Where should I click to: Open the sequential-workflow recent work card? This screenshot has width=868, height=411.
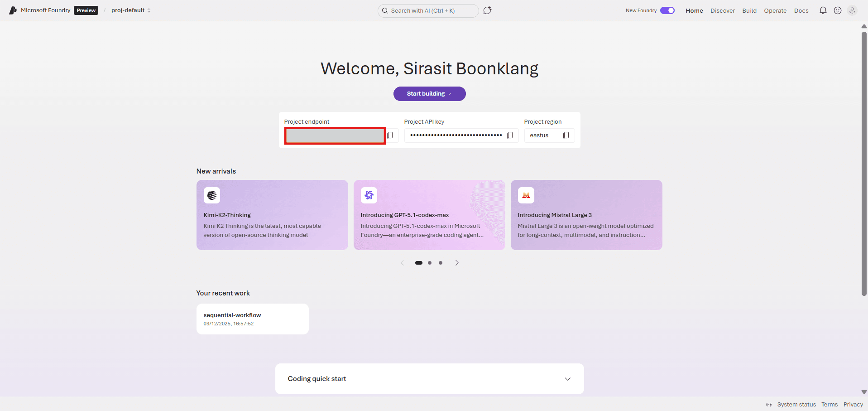[x=253, y=319]
